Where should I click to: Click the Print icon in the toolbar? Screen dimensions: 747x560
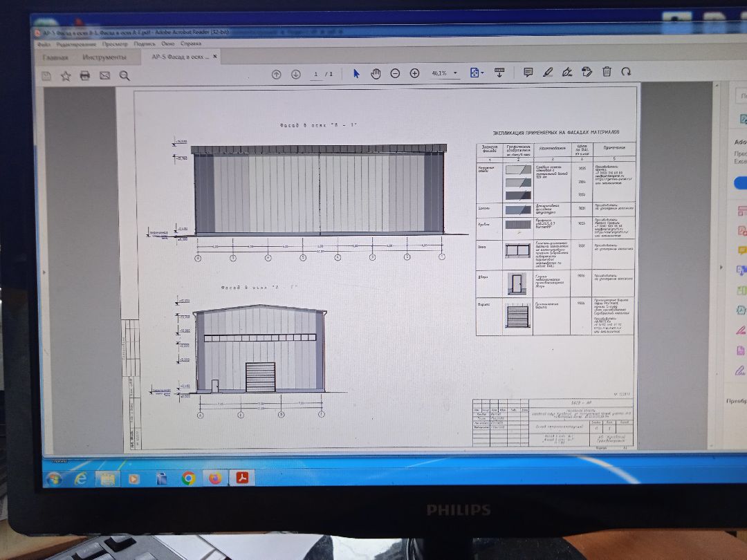tap(85, 76)
